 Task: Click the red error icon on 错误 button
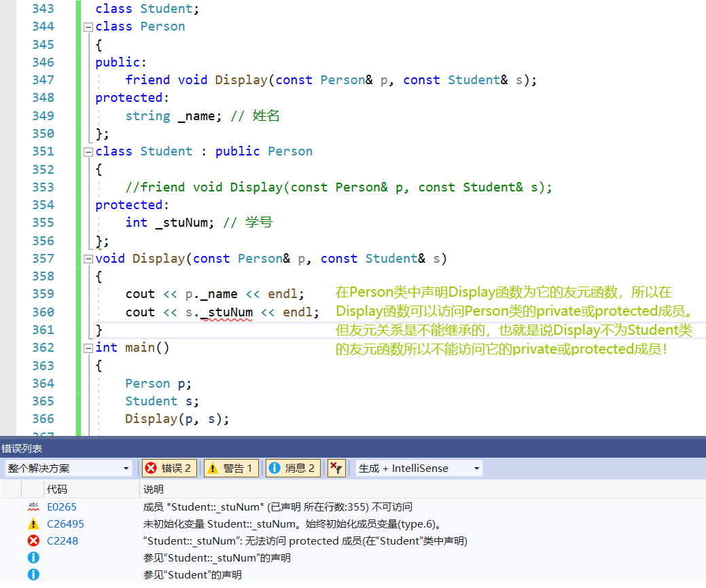(x=152, y=468)
